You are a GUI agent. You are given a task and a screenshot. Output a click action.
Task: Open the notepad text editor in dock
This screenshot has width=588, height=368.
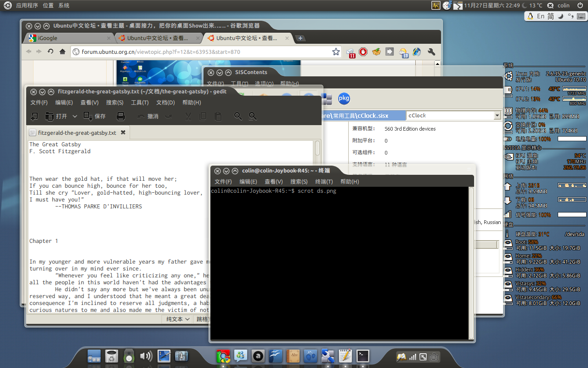345,356
